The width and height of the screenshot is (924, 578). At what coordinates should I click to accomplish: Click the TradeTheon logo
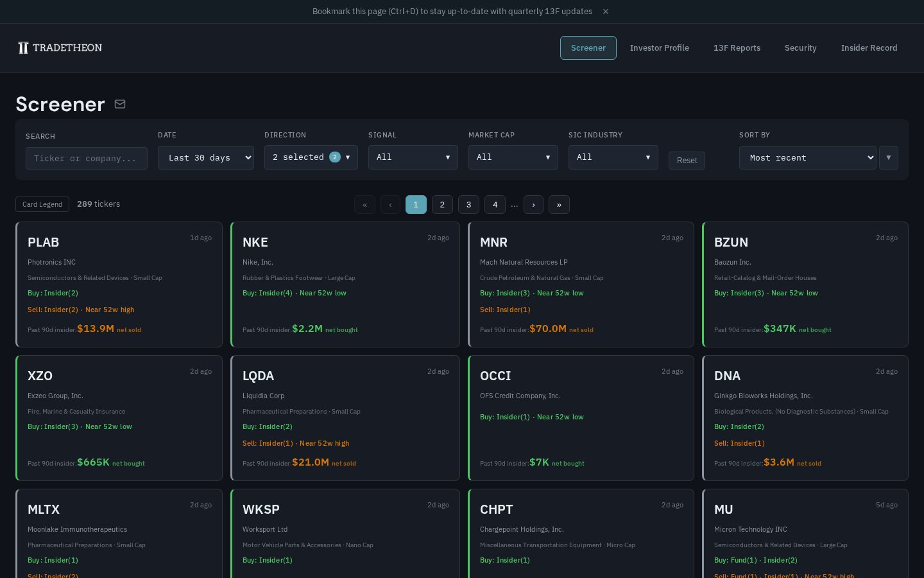pos(60,48)
